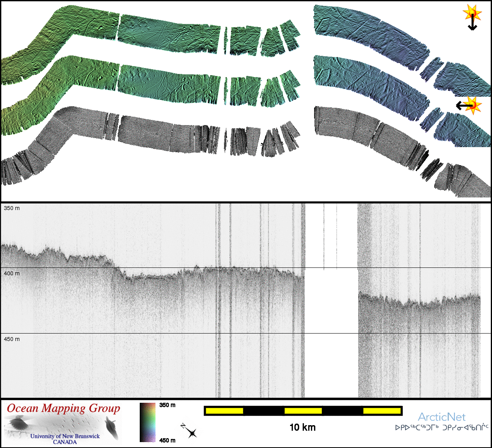Click the 350 m label beside color legend

coord(167,405)
